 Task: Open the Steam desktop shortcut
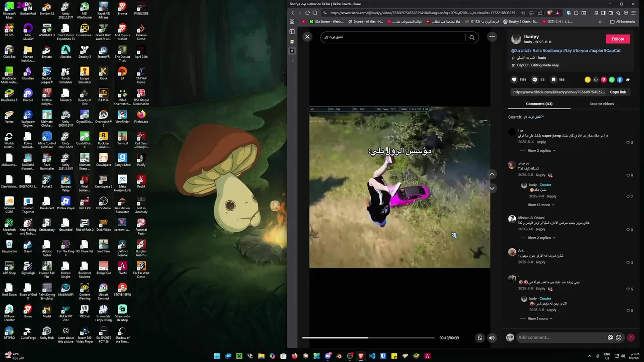tap(28, 246)
